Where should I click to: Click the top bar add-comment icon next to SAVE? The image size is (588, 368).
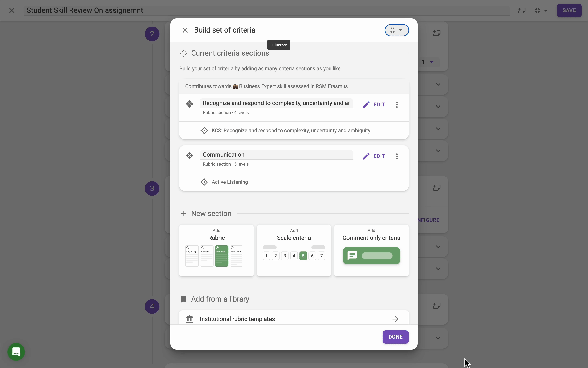pos(521,10)
